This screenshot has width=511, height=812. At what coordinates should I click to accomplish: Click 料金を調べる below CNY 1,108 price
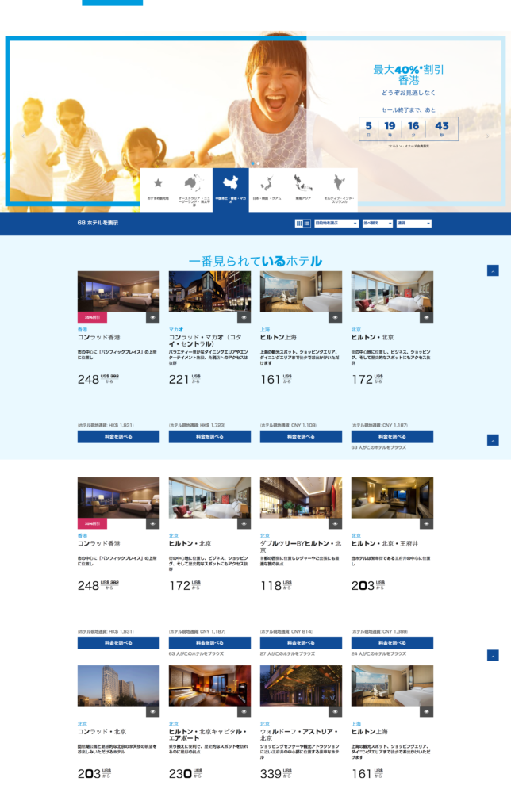301,437
